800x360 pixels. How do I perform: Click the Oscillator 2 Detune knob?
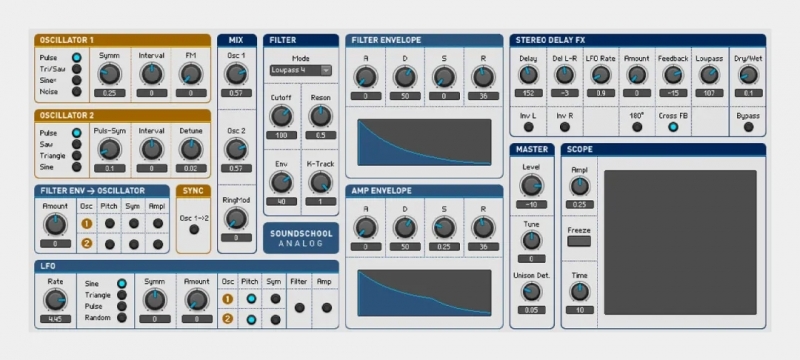pyautogui.click(x=191, y=149)
